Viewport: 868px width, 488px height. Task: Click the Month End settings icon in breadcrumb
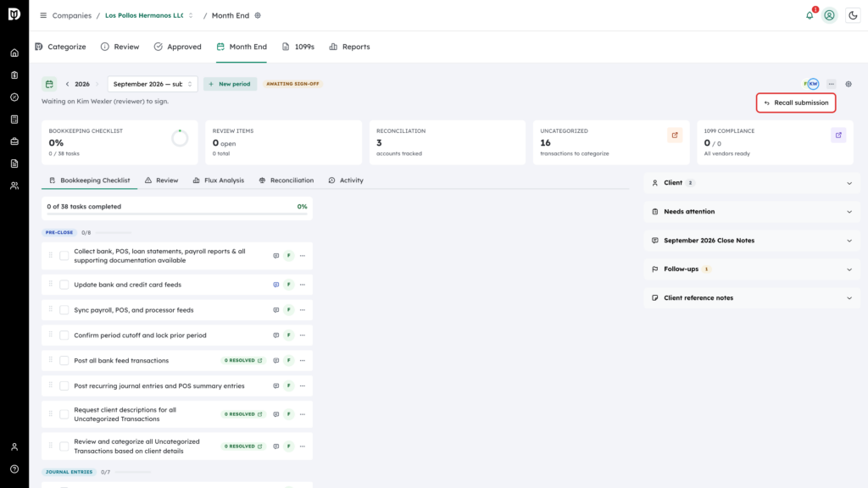coord(258,15)
